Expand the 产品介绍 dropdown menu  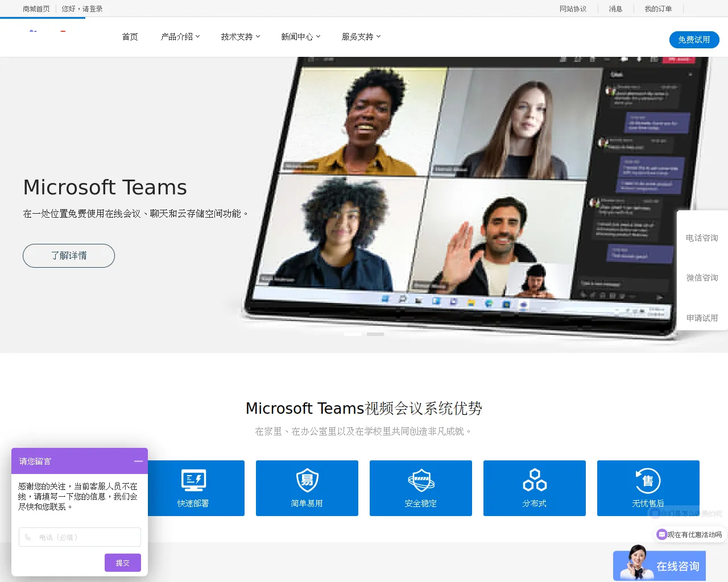point(180,36)
